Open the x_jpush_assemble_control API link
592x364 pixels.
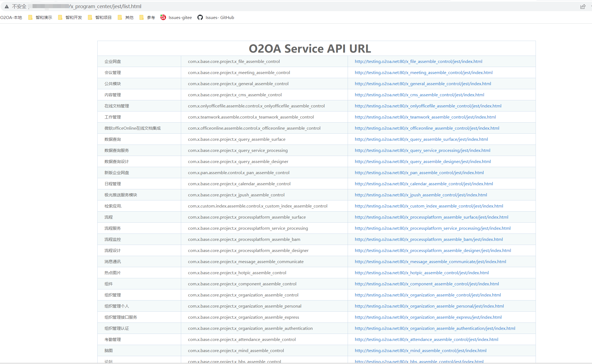[x=421, y=195]
